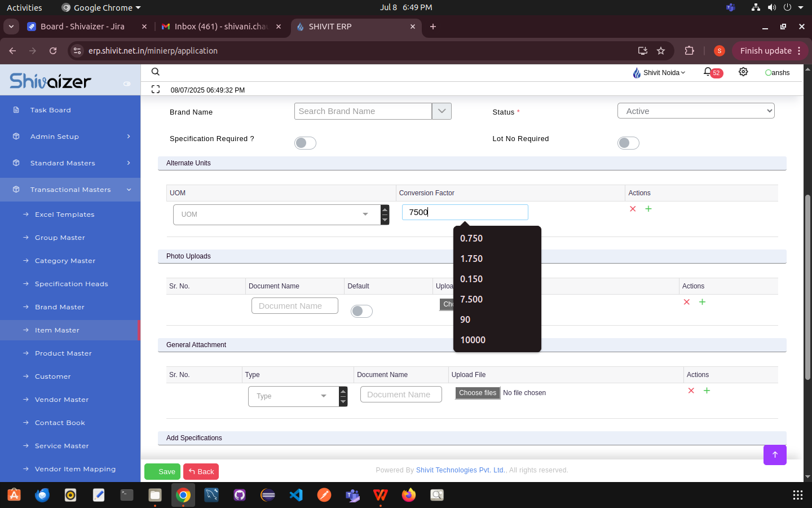This screenshot has height=508, width=812.
Task: Add a new General Attachment row
Action: click(707, 391)
